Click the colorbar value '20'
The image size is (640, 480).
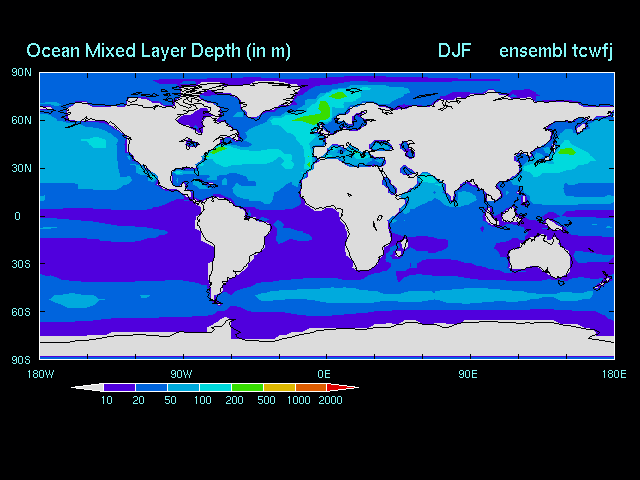138,400
